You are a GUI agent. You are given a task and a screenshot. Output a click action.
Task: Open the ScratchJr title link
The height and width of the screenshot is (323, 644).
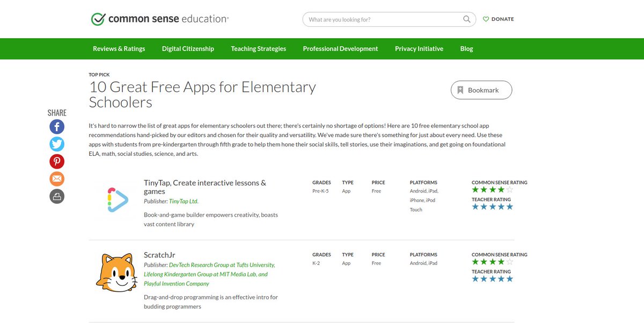[159, 255]
